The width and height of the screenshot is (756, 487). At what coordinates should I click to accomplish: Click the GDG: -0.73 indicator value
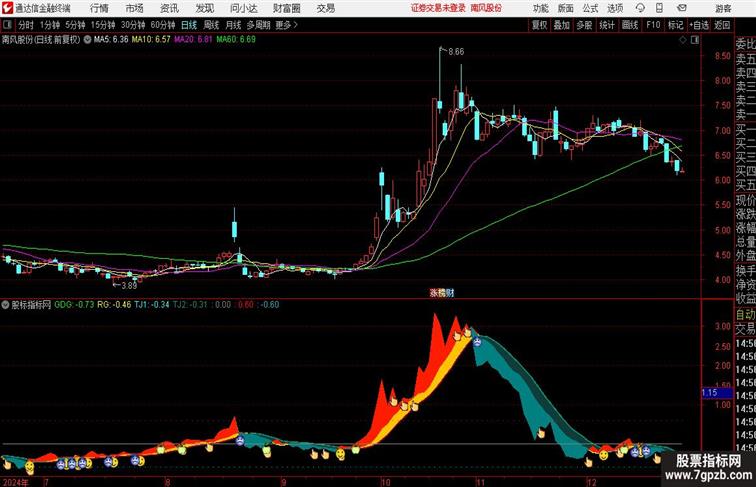click(74, 305)
